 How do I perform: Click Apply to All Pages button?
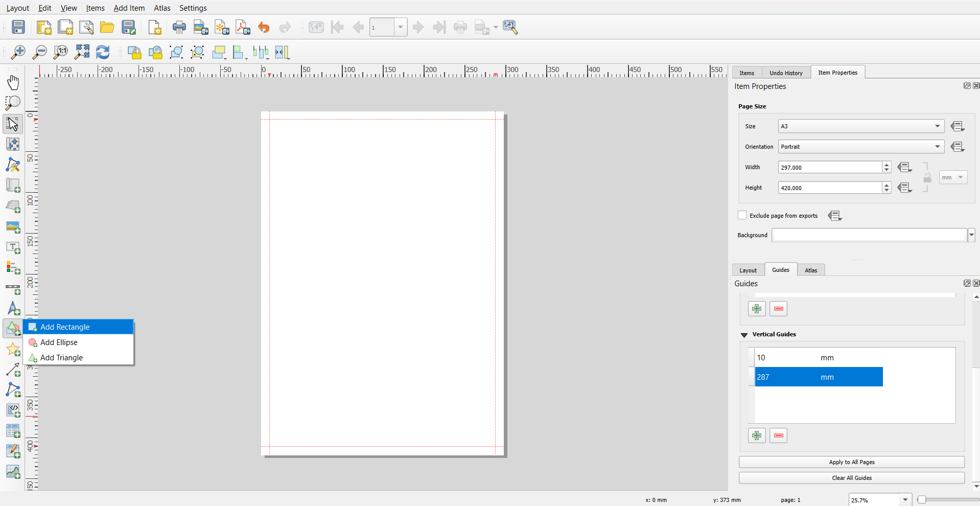click(852, 462)
